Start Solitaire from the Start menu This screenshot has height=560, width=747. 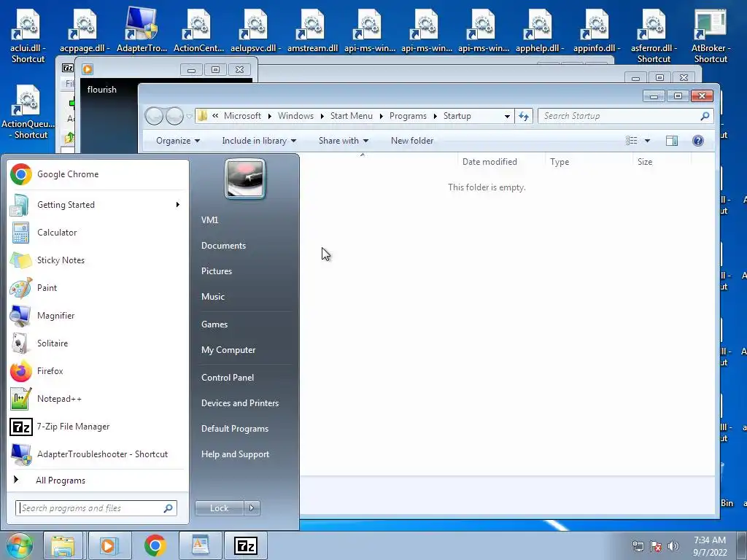tap(98, 343)
